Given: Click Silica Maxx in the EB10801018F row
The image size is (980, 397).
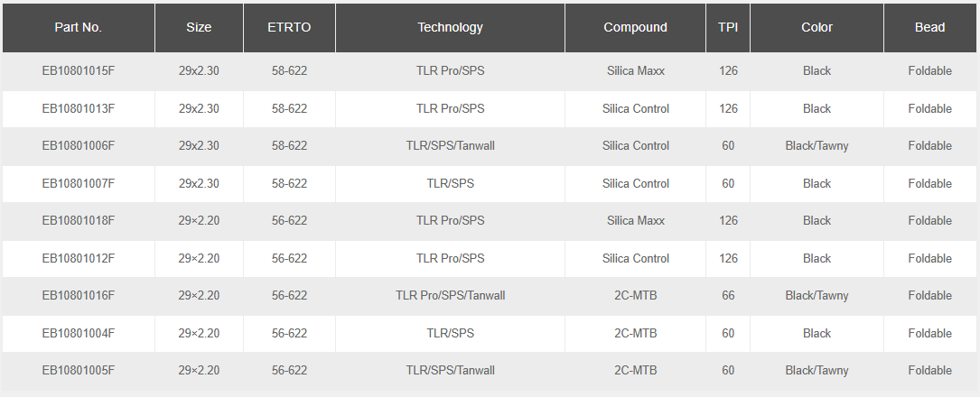Looking at the screenshot, I should [x=635, y=220].
